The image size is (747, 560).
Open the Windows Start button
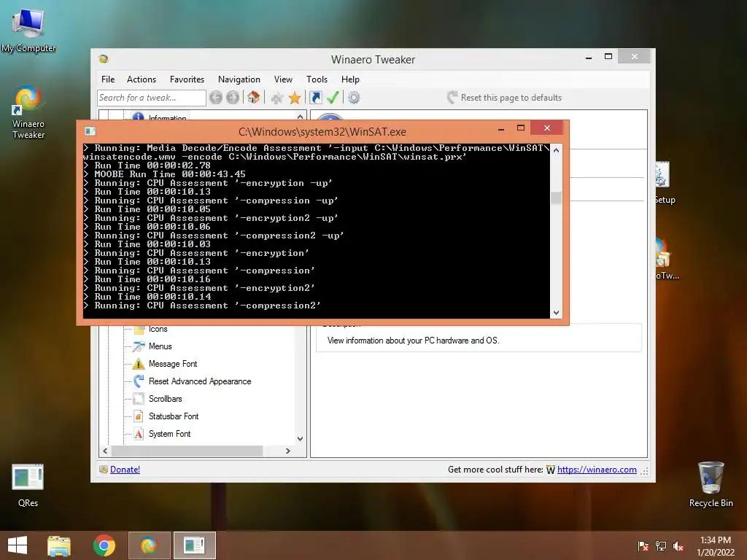point(18,545)
